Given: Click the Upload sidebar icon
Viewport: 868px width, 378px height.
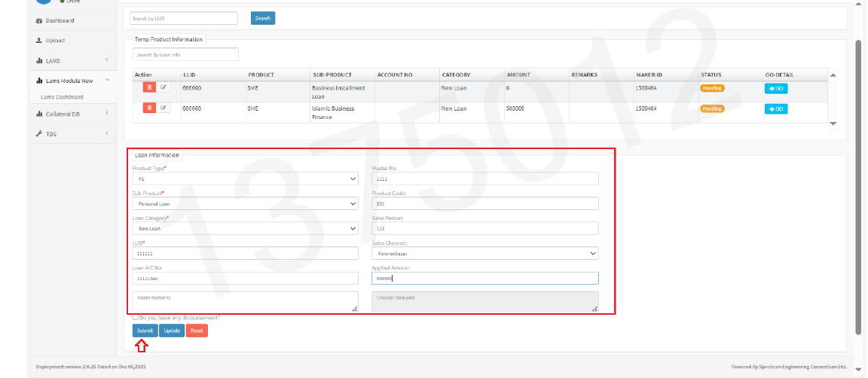Looking at the screenshot, I should (x=39, y=41).
